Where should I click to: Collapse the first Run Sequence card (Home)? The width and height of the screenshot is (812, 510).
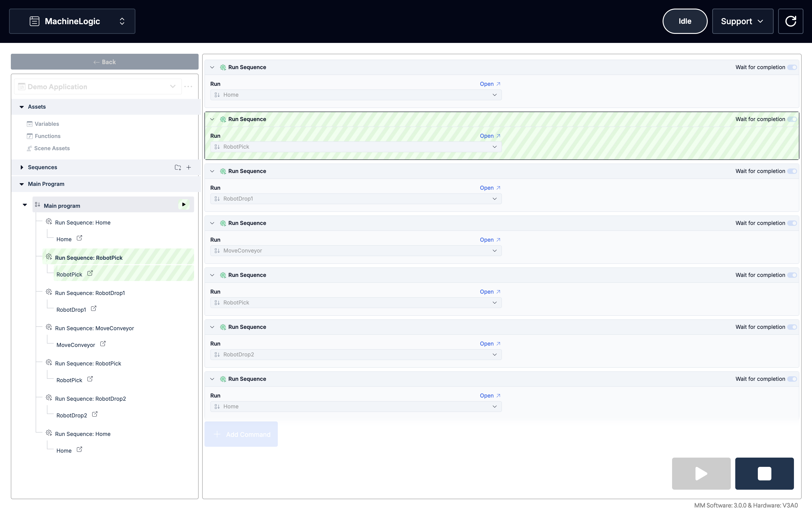click(212, 68)
